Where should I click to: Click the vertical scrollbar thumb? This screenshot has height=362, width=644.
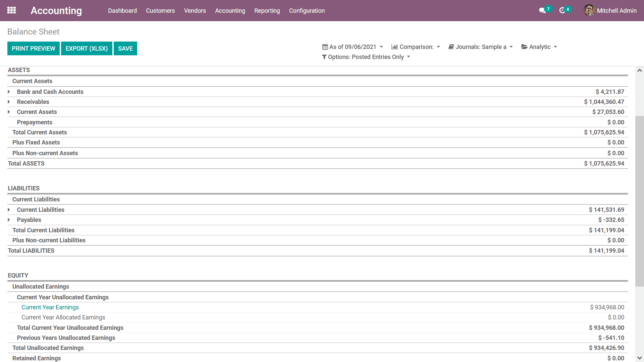click(x=640, y=201)
